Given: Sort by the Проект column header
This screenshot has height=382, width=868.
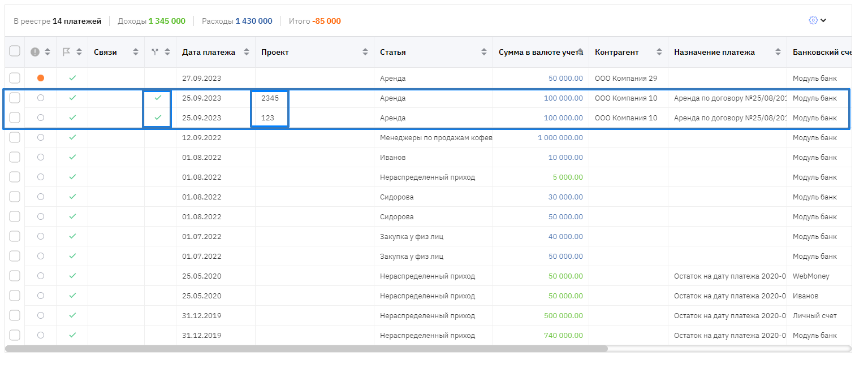Looking at the screenshot, I should [x=275, y=52].
